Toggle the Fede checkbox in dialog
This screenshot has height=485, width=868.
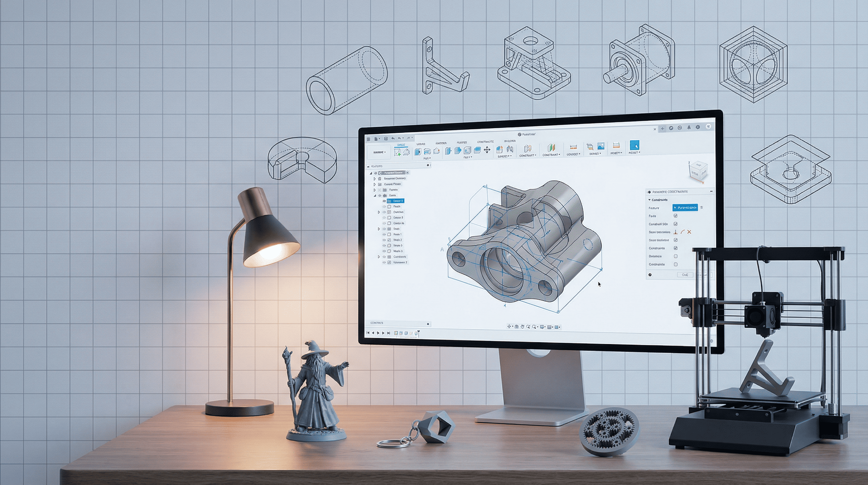[x=676, y=216]
